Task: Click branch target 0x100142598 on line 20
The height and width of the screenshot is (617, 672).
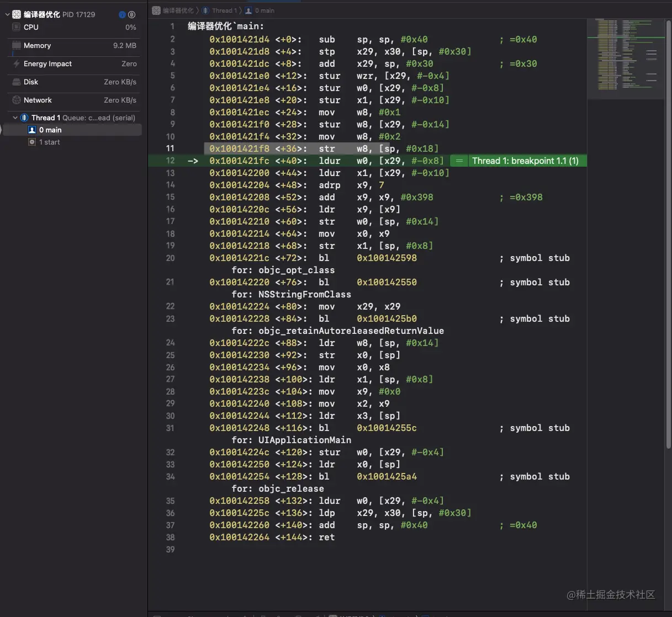Action: click(x=387, y=258)
